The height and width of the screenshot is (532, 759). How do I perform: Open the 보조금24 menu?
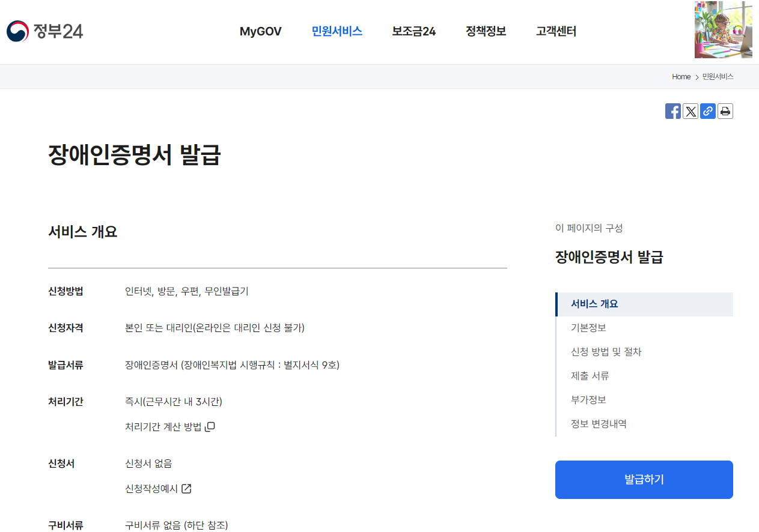pos(413,31)
